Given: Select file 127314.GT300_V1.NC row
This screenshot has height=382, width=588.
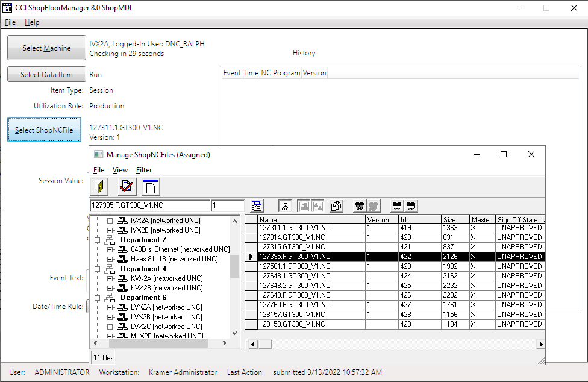Looking at the screenshot, I should (x=394, y=237).
